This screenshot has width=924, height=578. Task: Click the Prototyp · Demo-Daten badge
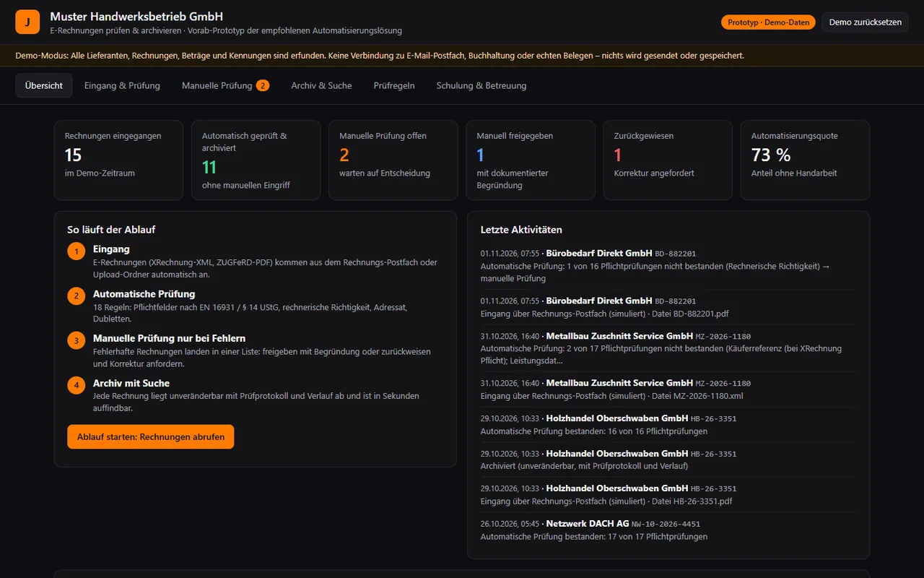click(768, 22)
